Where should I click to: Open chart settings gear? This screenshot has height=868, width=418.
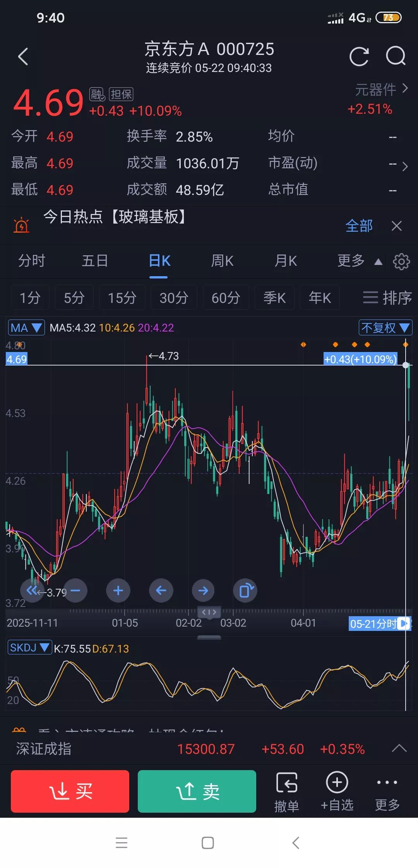tap(401, 262)
